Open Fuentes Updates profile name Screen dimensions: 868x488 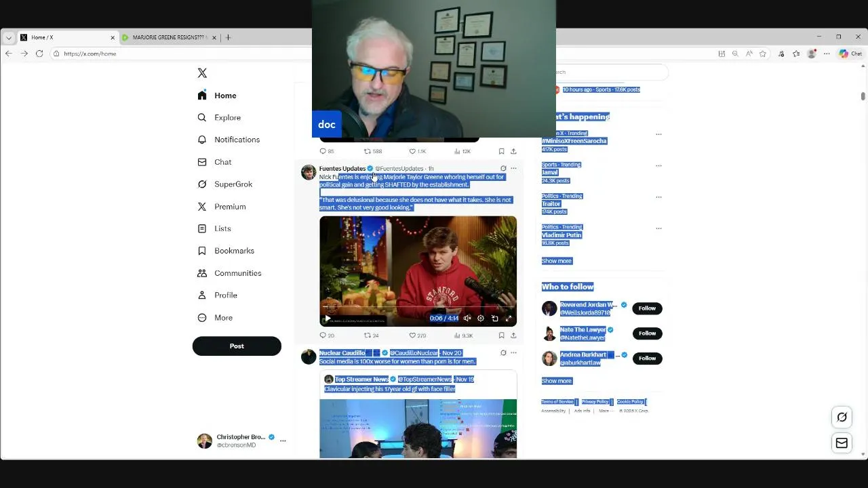click(x=342, y=169)
